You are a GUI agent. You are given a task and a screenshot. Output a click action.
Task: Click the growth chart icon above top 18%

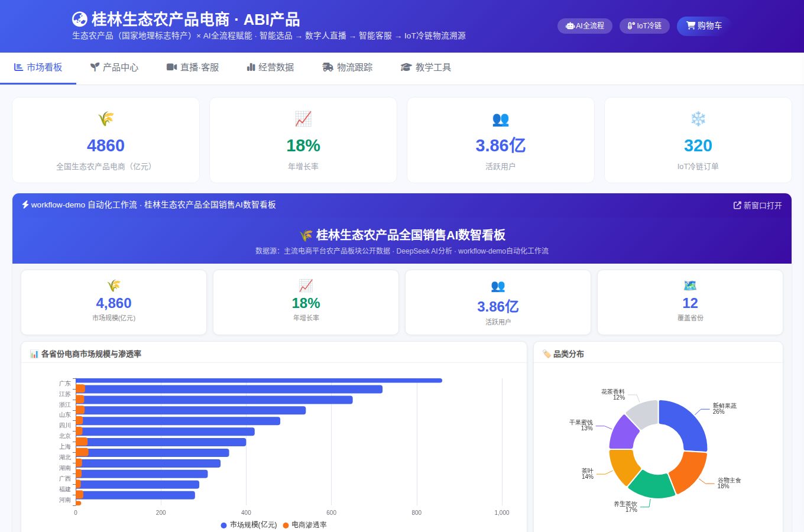click(303, 119)
